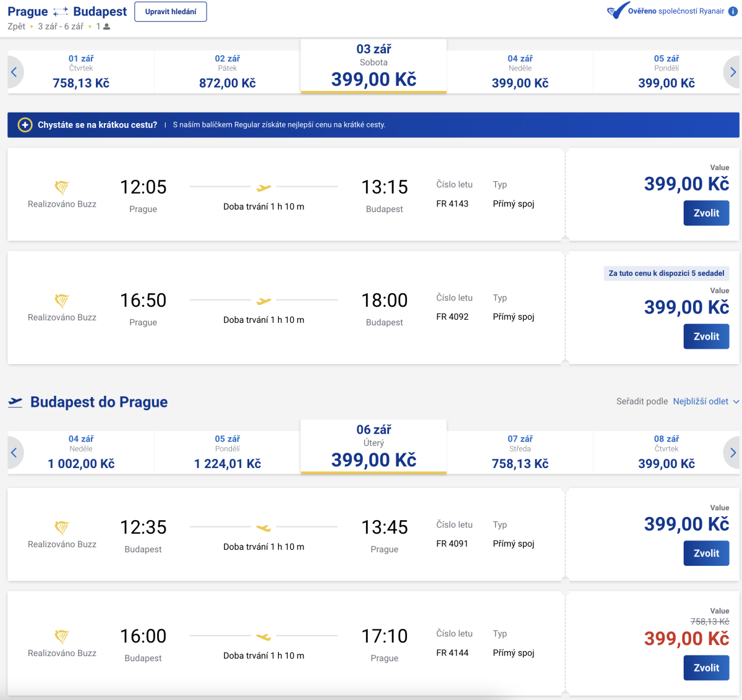Click previous dates arrow for return flights
The height and width of the screenshot is (700, 742).
point(14,453)
